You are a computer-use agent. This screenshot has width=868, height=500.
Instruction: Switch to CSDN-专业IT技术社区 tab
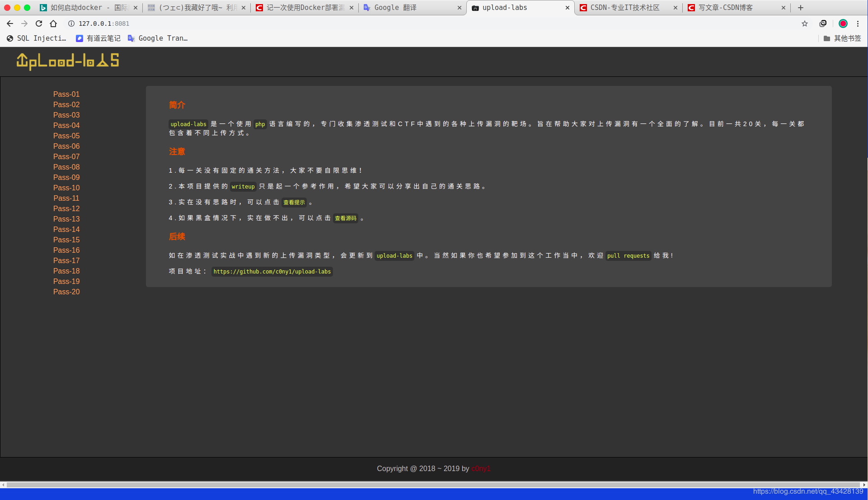point(624,8)
